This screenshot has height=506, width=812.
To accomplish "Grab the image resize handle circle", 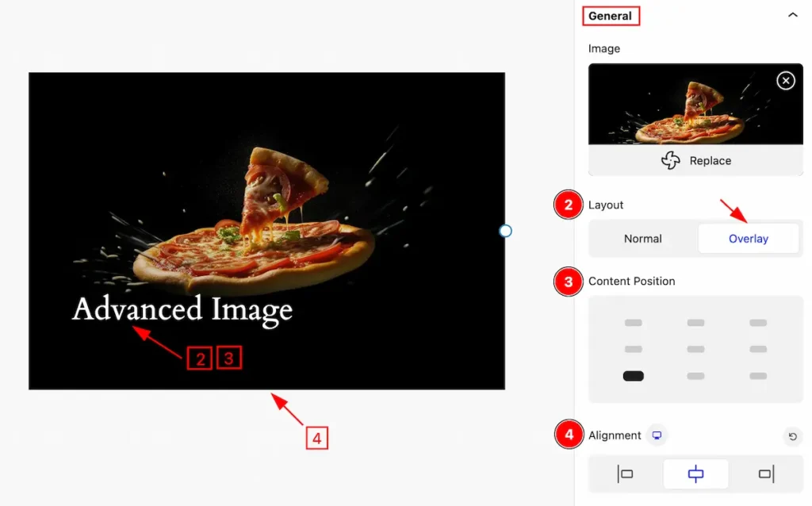I will click(x=505, y=231).
